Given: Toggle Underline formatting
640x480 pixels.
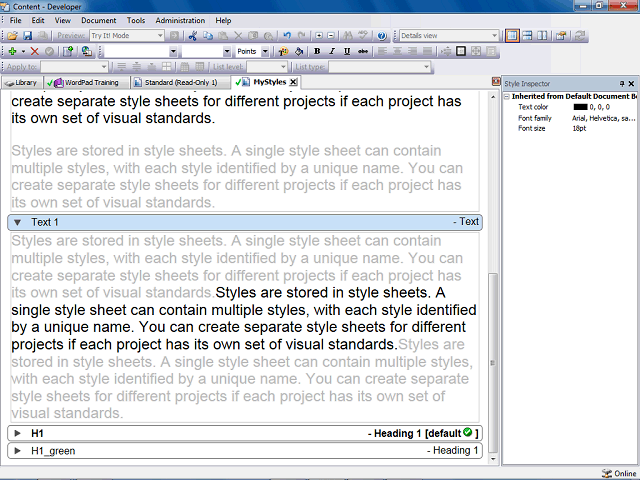Looking at the screenshot, I should pyautogui.click(x=347, y=51).
